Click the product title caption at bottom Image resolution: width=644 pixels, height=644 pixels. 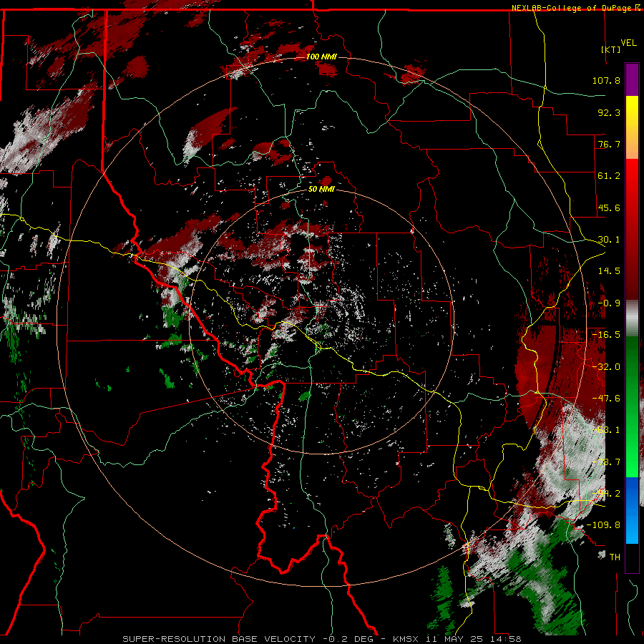321,639
